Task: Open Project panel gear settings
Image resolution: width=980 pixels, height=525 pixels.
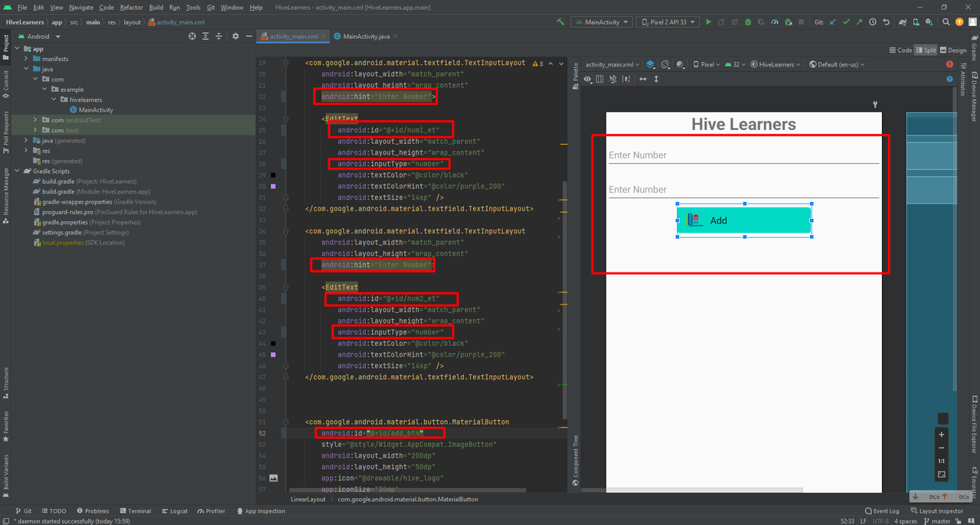Action: point(236,36)
